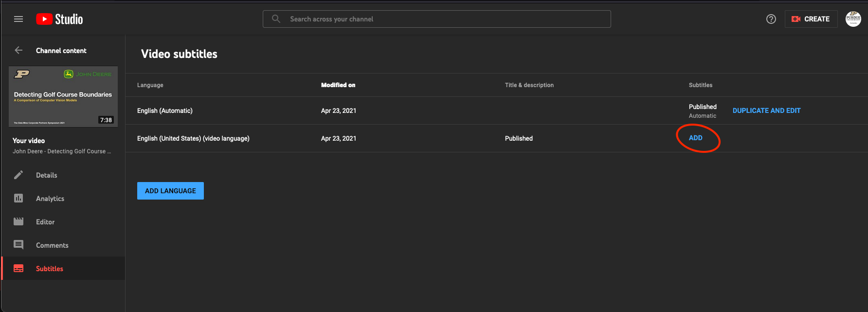The width and height of the screenshot is (868, 312).
Task: Click the Details pencil icon
Action: pos(18,175)
